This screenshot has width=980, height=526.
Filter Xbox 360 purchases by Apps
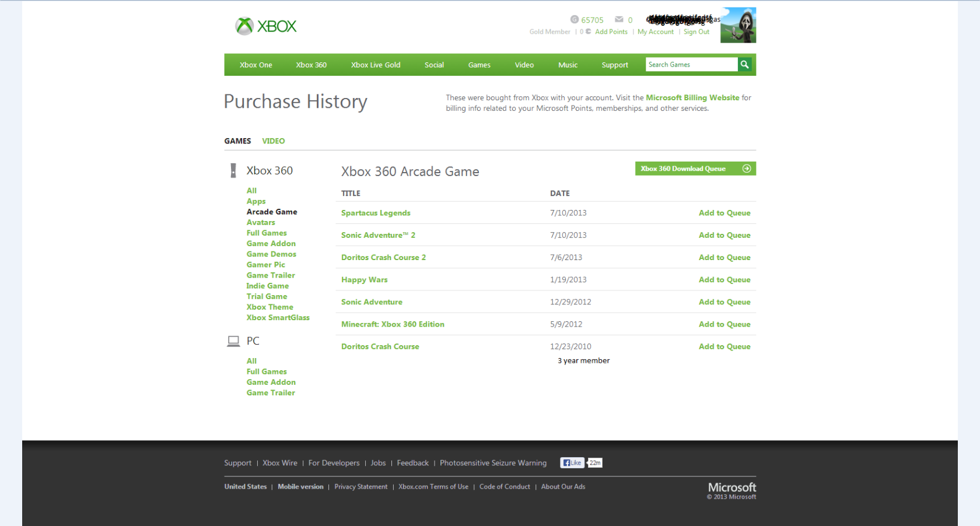[256, 201]
